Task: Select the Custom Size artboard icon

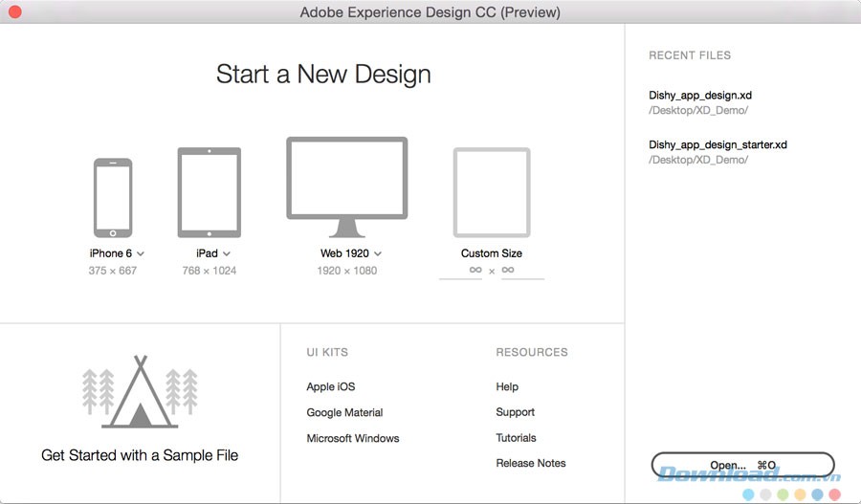Action: point(492,192)
